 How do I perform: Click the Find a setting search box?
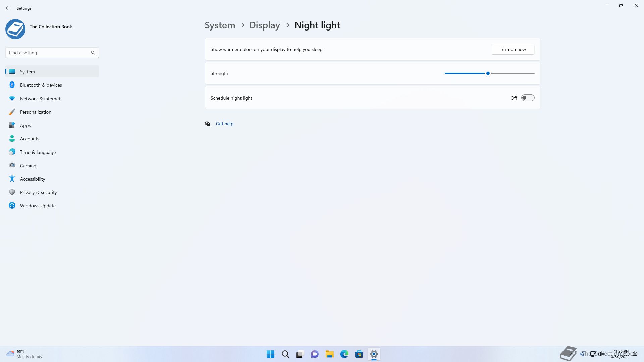point(52,53)
